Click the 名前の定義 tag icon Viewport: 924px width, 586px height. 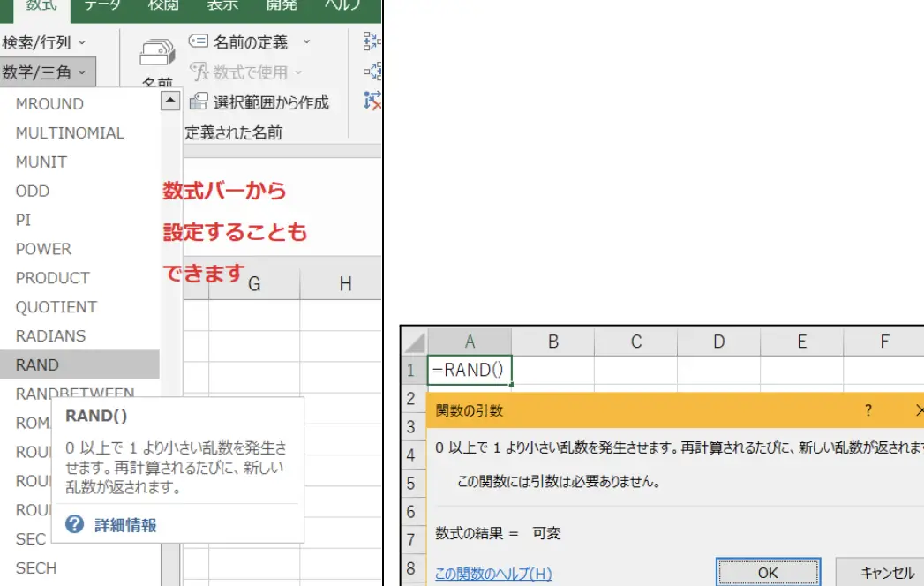click(x=198, y=41)
